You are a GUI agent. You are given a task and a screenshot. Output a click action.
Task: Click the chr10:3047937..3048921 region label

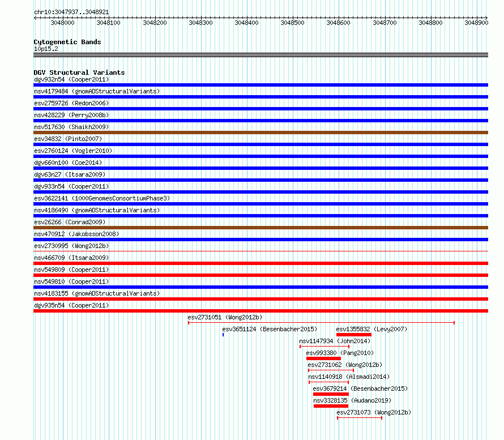(x=71, y=12)
